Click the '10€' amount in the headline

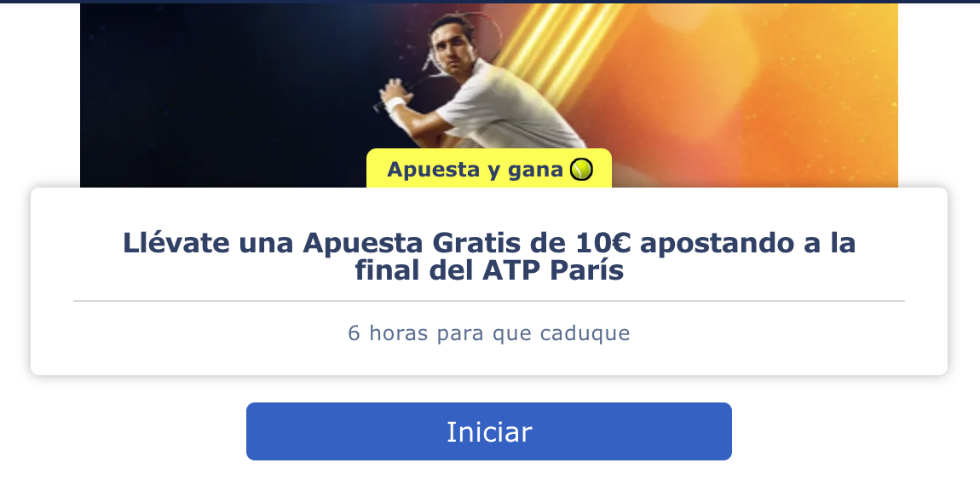tap(602, 243)
